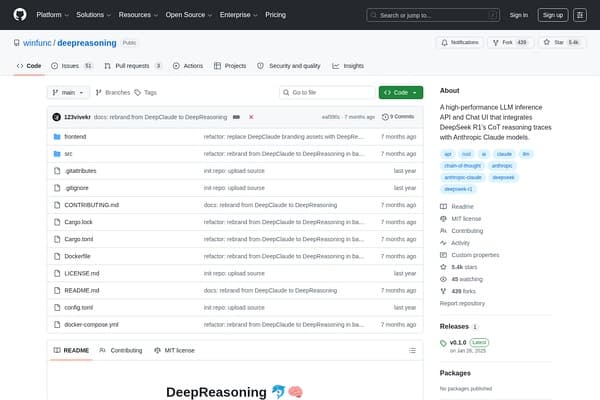Open the Actions tab
The width and height of the screenshot is (600, 400).
[x=188, y=66]
